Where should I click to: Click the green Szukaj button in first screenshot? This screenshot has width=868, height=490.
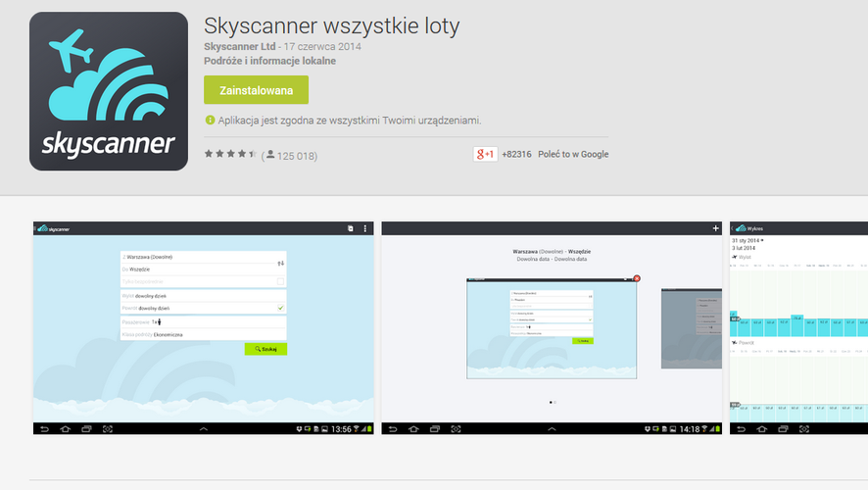click(x=265, y=349)
